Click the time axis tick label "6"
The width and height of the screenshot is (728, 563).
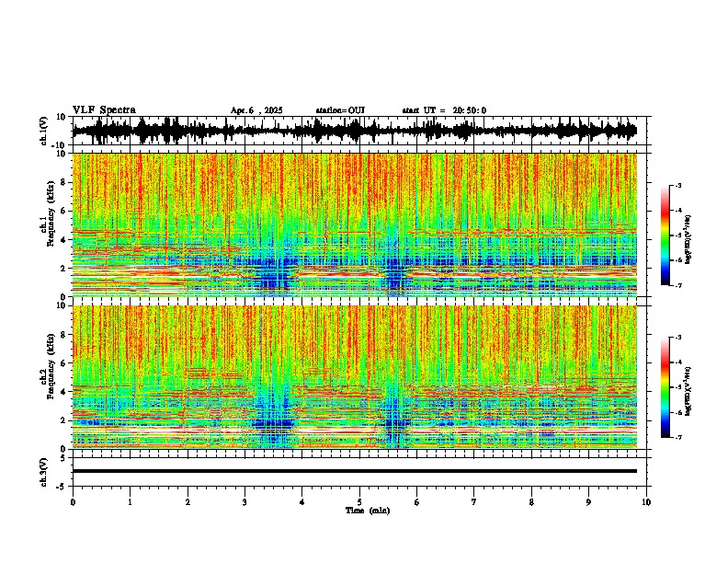point(417,502)
